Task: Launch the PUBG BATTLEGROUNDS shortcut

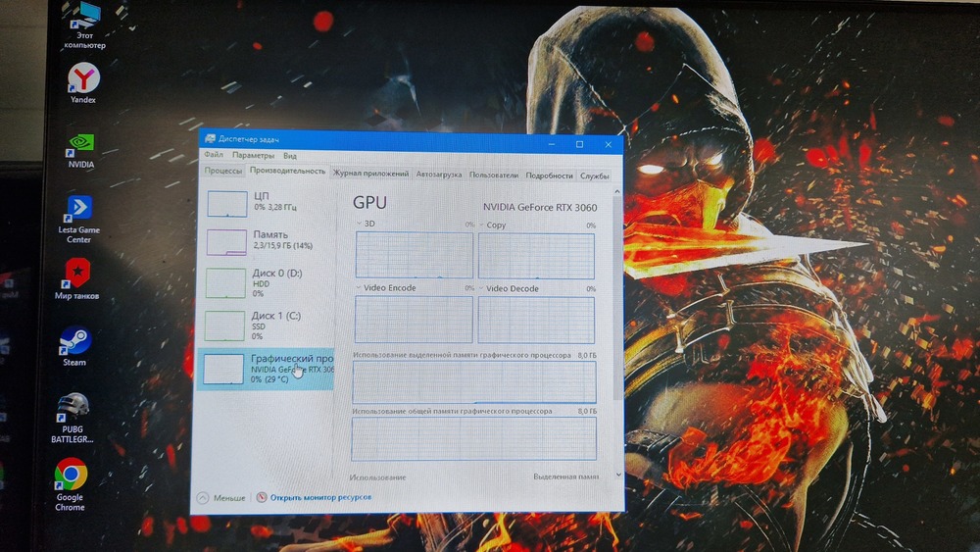Action: pyautogui.click(x=73, y=419)
